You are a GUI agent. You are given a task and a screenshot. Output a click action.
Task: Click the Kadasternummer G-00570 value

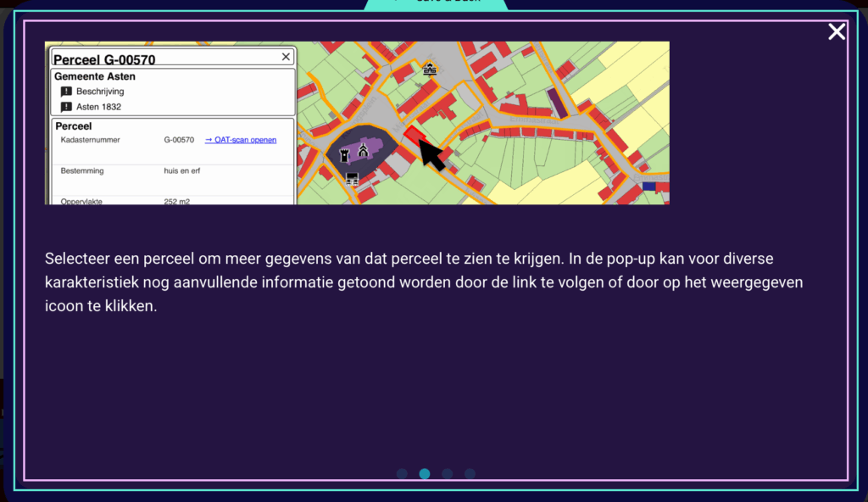[179, 140]
